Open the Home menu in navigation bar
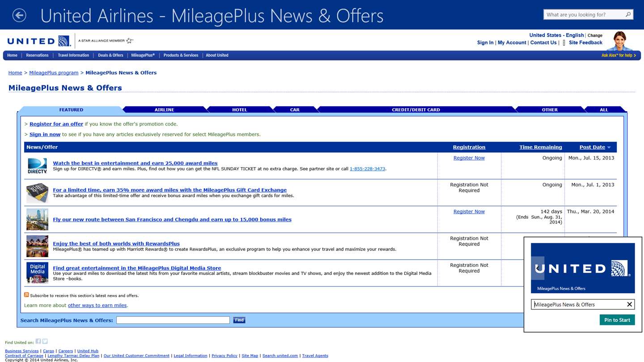This screenshot has height=362, width=644. (x=12, y=55)
